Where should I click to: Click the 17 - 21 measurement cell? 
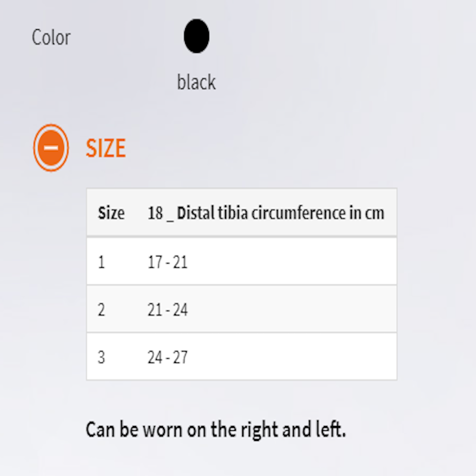168,262
